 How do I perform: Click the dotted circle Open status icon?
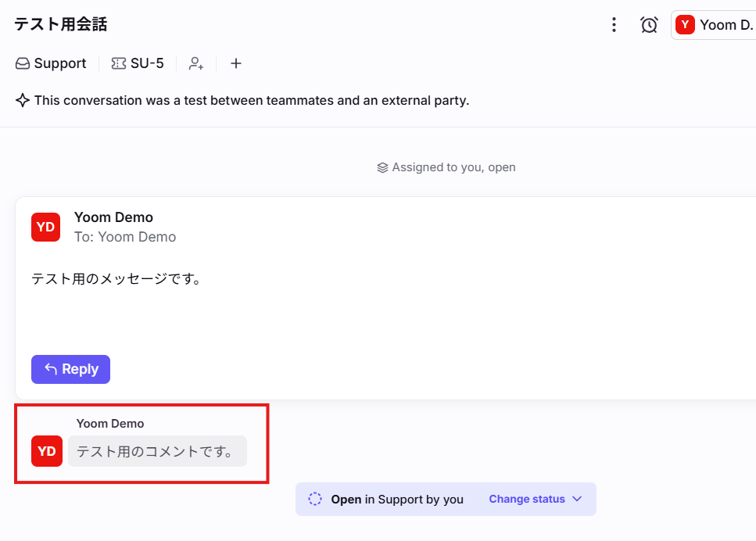pos(315,499)
